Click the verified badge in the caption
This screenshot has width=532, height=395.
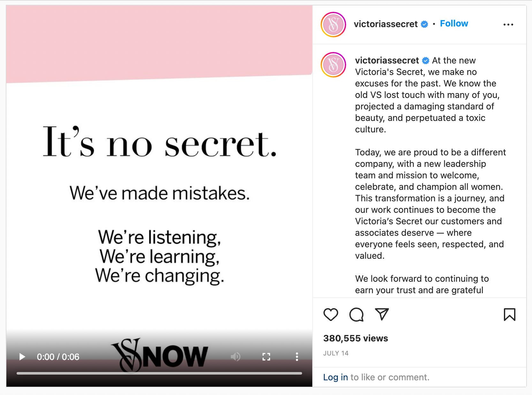[x=426, y=61]
